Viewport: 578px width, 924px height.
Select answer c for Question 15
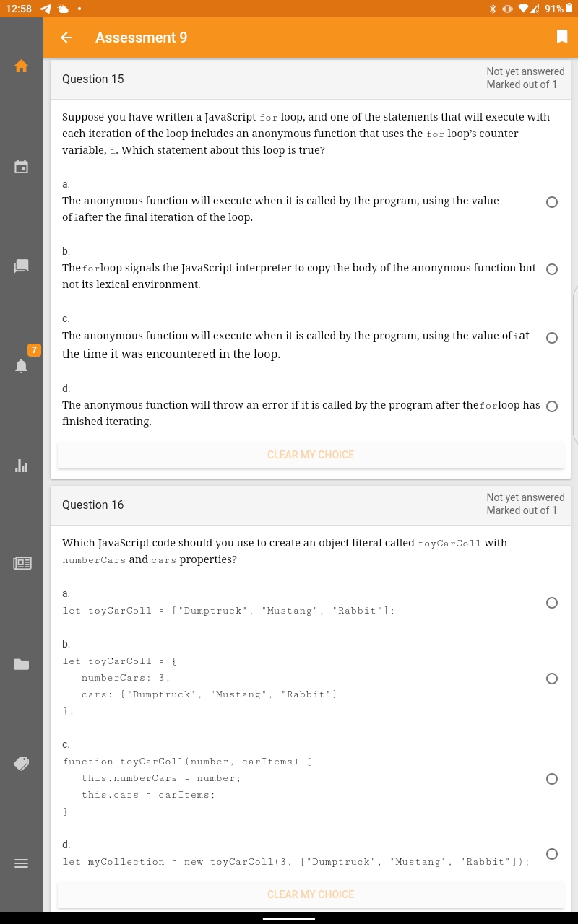click(552, 337)
